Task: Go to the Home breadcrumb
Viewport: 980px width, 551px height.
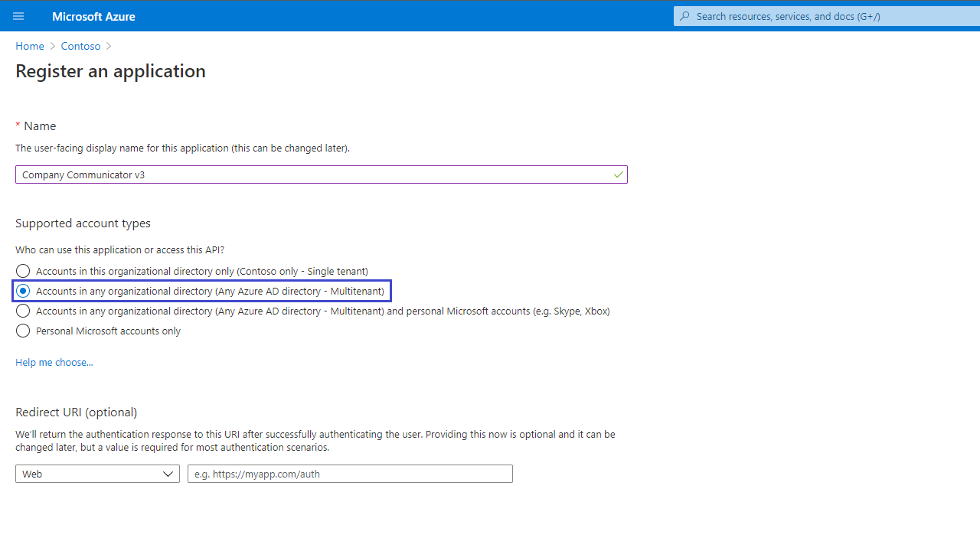Action: (30, 46)
